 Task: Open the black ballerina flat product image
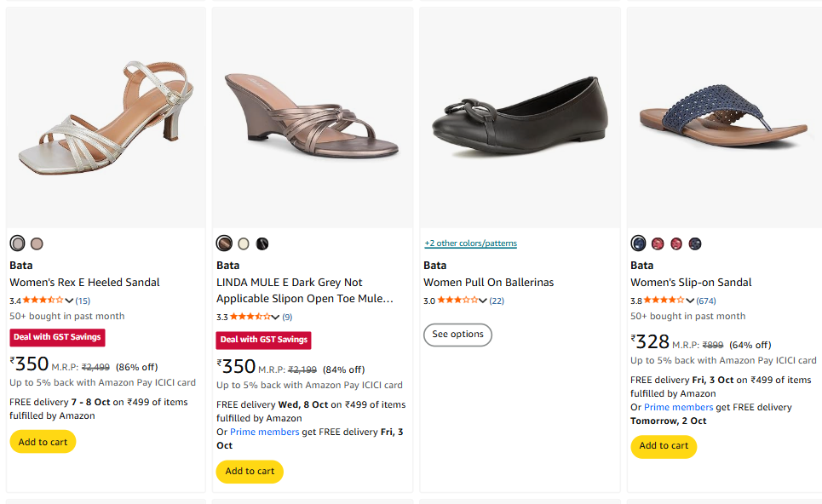(520, 117)
